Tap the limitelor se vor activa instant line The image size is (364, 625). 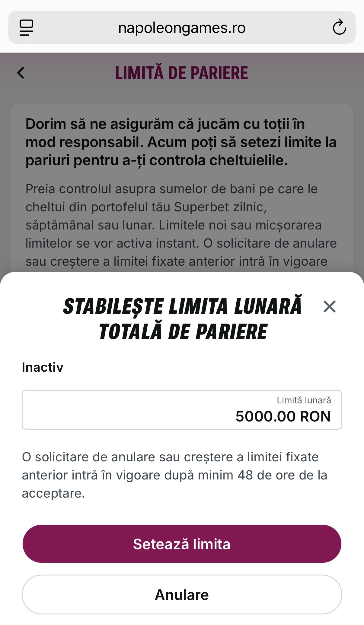point(181,243)
